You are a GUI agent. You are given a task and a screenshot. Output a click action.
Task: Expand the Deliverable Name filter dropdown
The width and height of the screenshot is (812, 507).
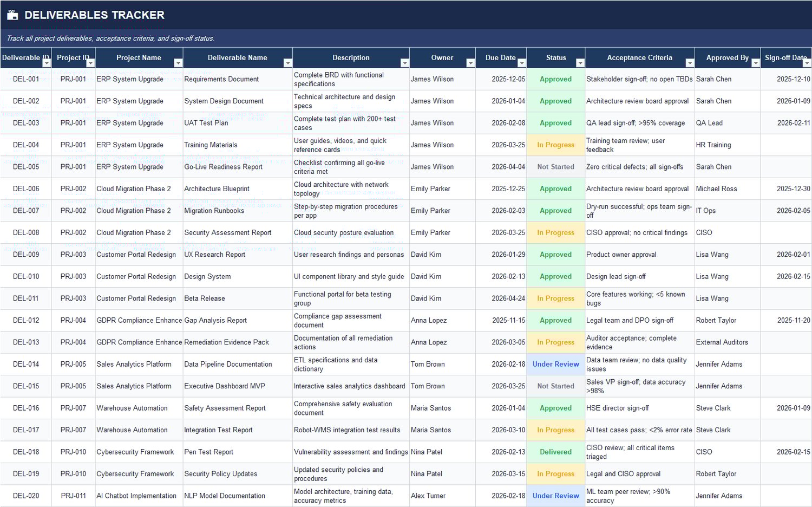tap(289, 63)
